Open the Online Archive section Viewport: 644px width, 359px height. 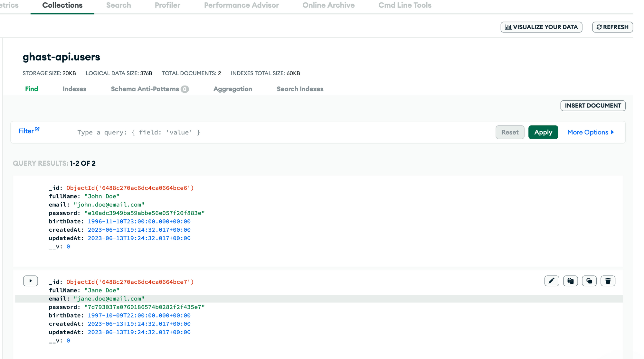(328, 5)
